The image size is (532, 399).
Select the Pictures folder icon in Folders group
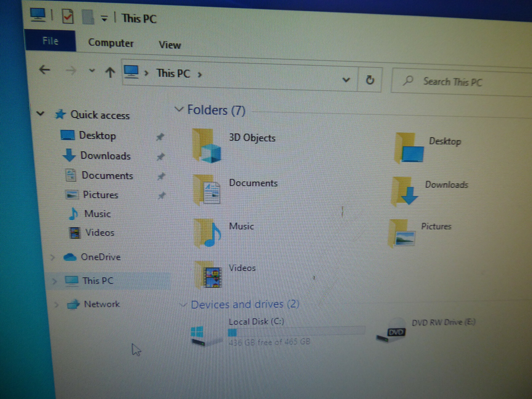[402, 233]
